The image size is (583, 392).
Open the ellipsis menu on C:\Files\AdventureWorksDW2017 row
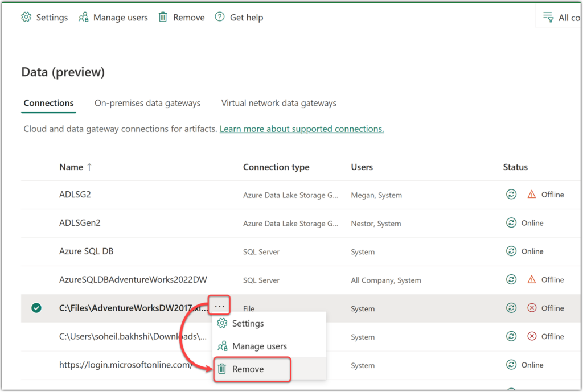pos(219,306)
